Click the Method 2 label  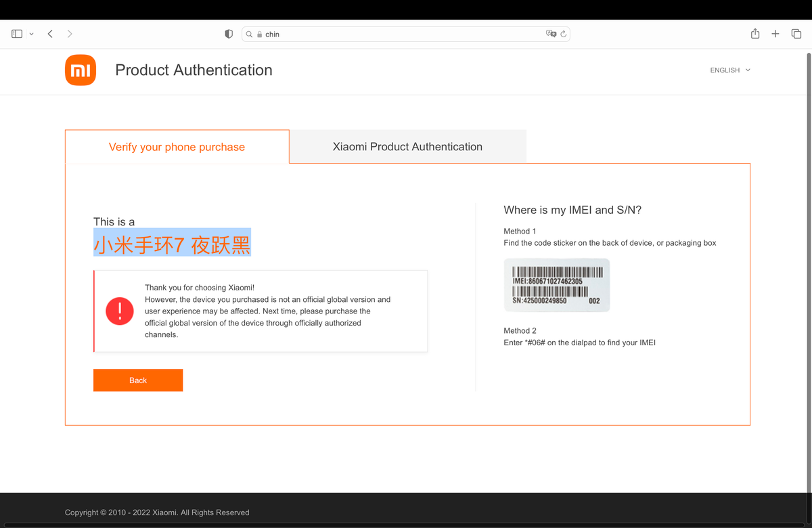point(520,331)
